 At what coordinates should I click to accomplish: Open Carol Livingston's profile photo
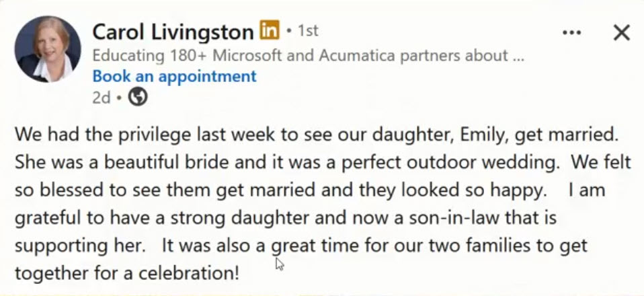tap(48, 49)
